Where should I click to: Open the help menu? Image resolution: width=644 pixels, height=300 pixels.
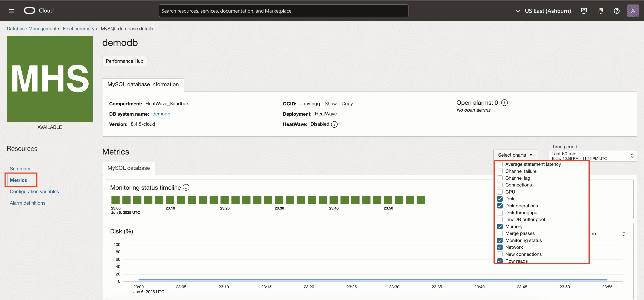click(617, 10)
